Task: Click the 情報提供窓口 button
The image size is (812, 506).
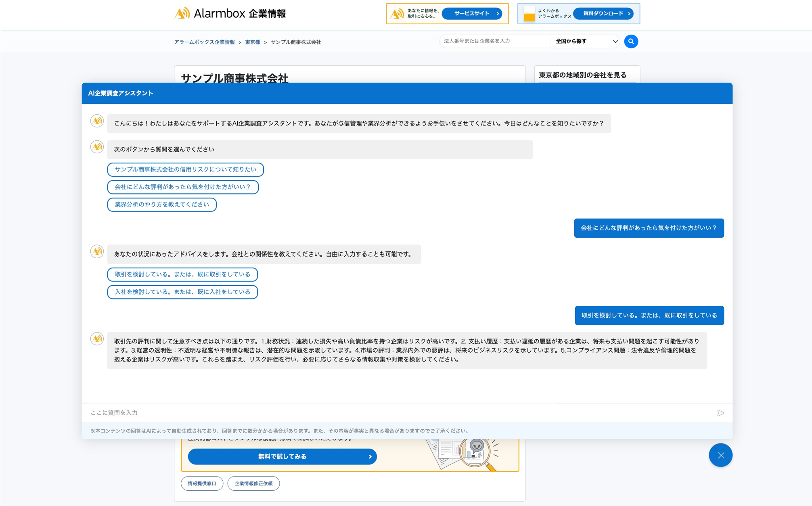Action: [202, 483]
